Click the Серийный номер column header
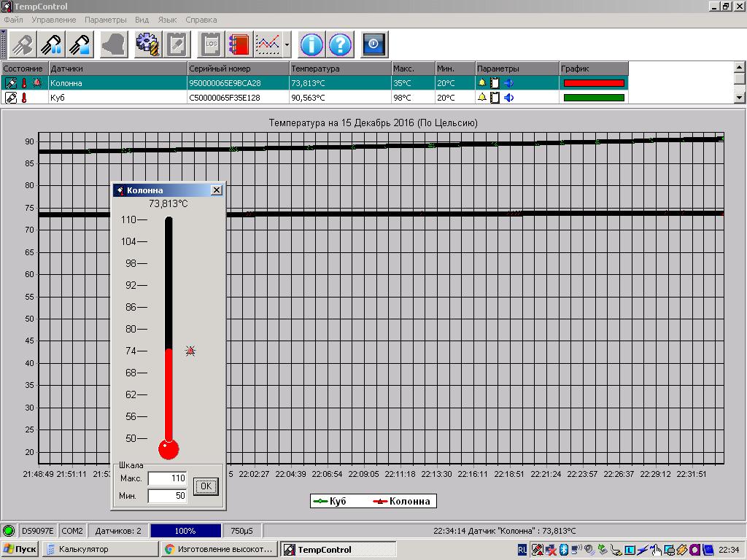The height and width of the screenshot is (560, 747). tap(239, 69)
